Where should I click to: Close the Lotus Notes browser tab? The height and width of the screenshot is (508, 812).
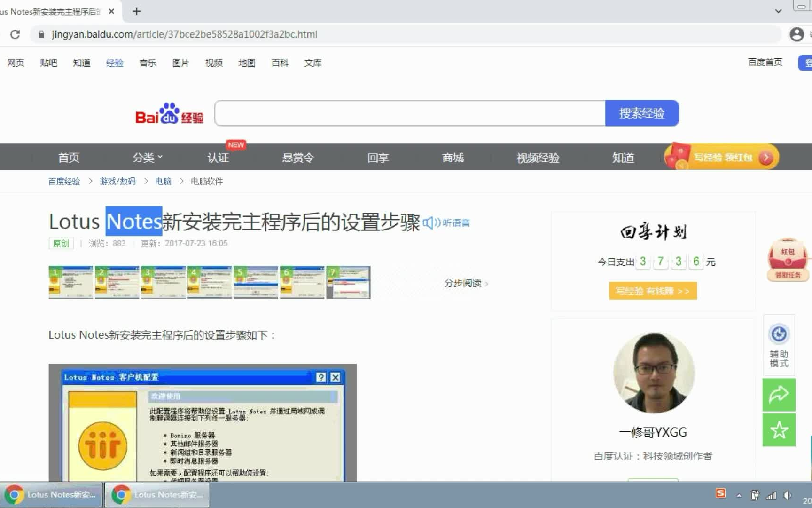[x=111, y=11]
